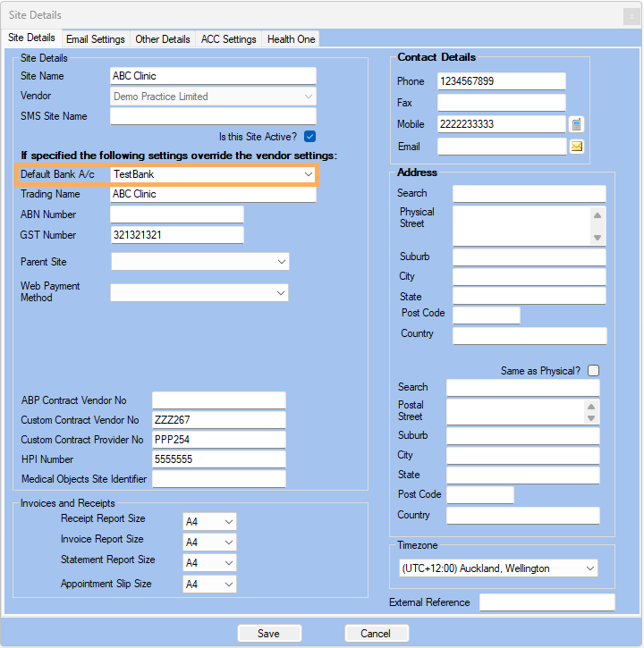Click the postal address City field
Screen dimensions: 644x648
(x=523, y=456)
